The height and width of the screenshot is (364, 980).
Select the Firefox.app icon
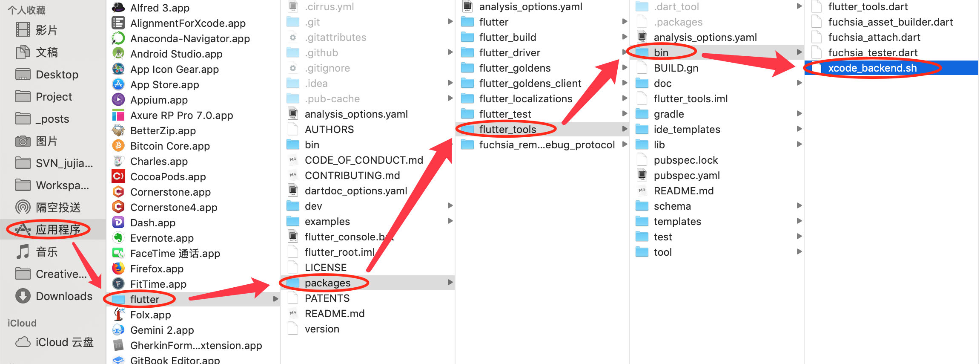coord(118,269)
